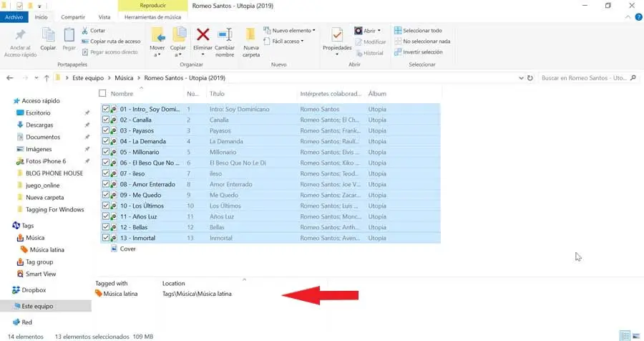The height and width of the screenshot is (341, 644).
Task: Click the Cambiar nombre icon
Action: (x=225, y=35)
